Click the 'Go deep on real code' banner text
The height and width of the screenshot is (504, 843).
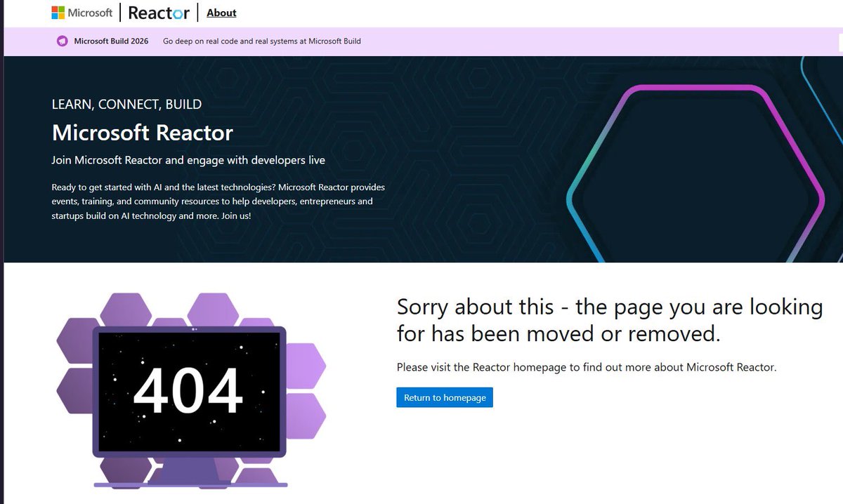coord(262,41)
